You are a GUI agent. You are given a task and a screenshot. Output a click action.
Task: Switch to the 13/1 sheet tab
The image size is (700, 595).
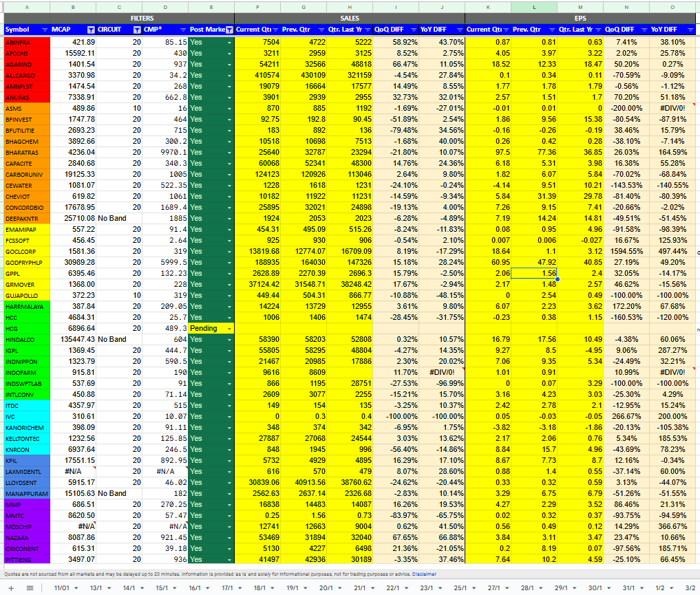point(96,588)
